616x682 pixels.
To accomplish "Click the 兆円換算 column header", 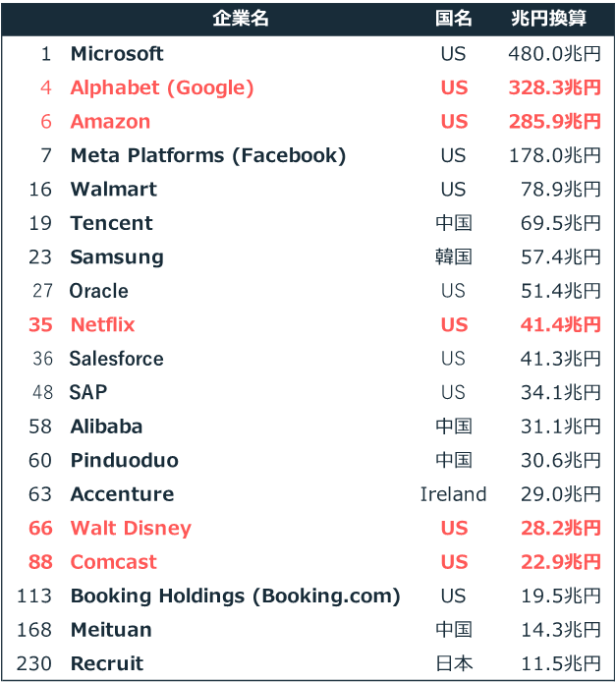I will click(x=548, y=19).
